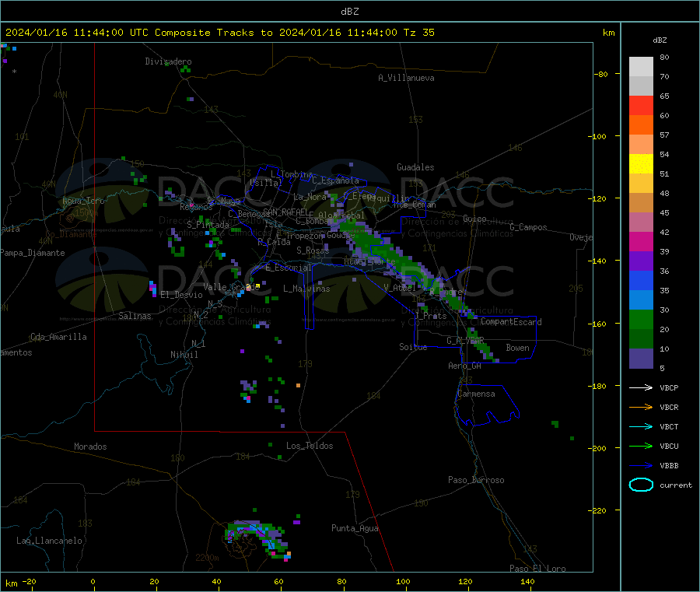Click the G_Campos map label
Image resolution: width=700 pixels, height=592 pixels.
click(528, 227)
